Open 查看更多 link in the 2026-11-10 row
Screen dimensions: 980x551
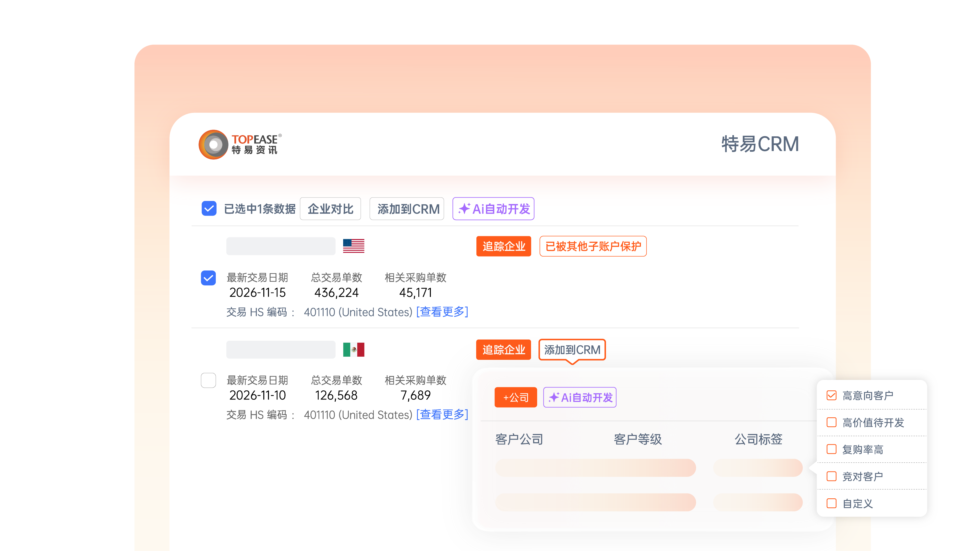pyautogui.click(x=442, y=414)
